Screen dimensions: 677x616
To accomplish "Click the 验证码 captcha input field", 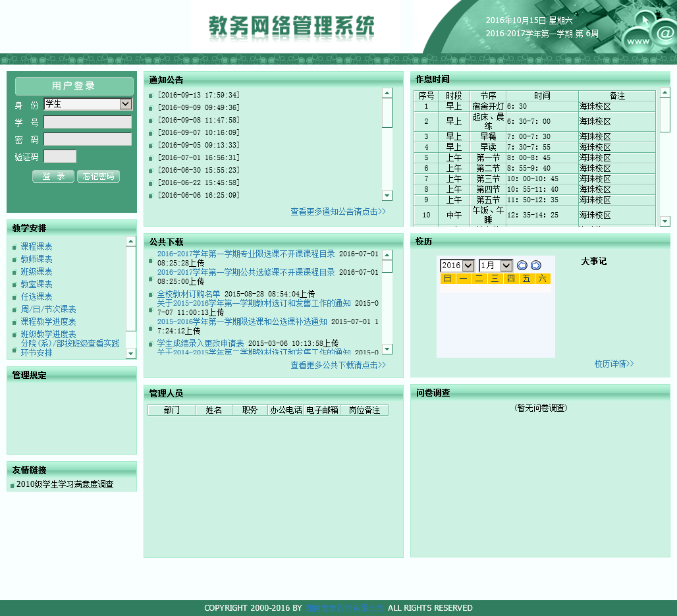I will [60, 156].
